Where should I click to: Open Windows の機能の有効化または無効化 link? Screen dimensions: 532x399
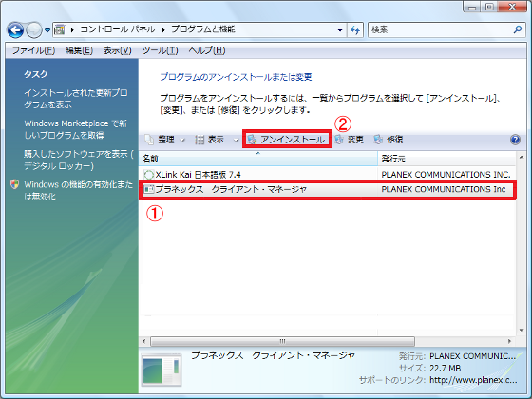click(x=78, y=190)
